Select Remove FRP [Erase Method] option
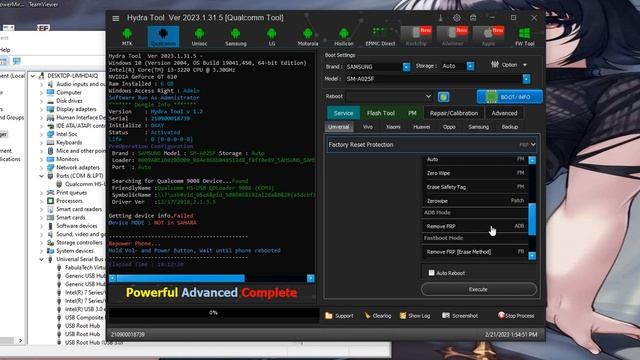 (x=475, y=252)
